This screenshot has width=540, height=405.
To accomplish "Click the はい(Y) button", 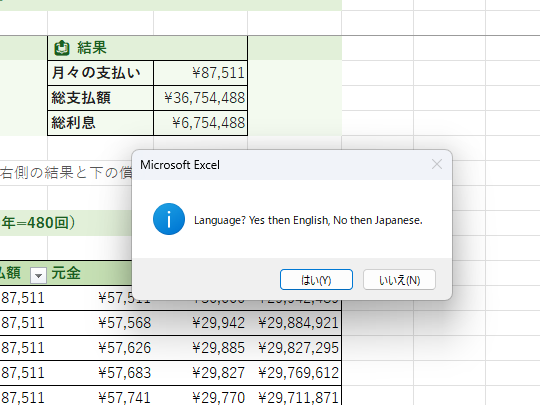I will pos(316,280).
